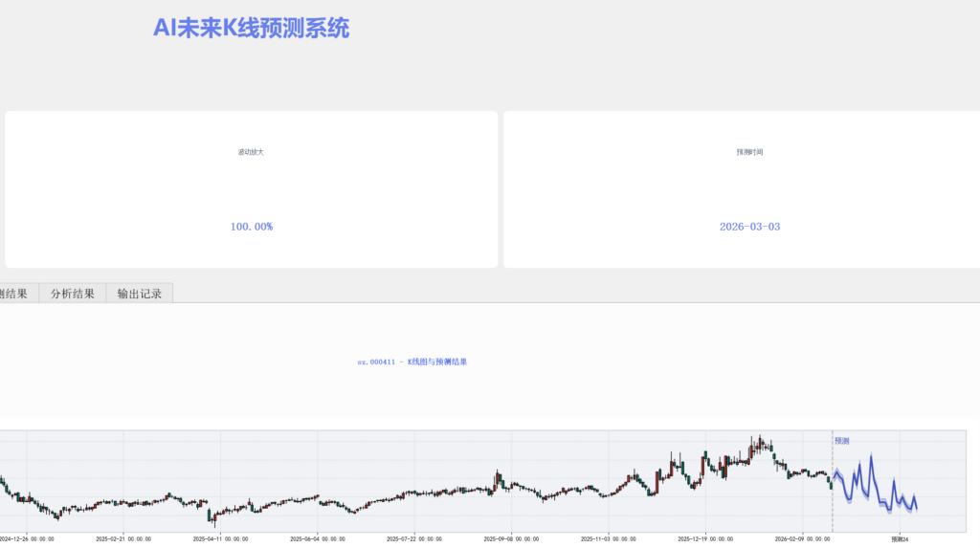Click the 预测24 x-axis label
The width and height of the screenshot is (980, 548).
coord(899,539)
